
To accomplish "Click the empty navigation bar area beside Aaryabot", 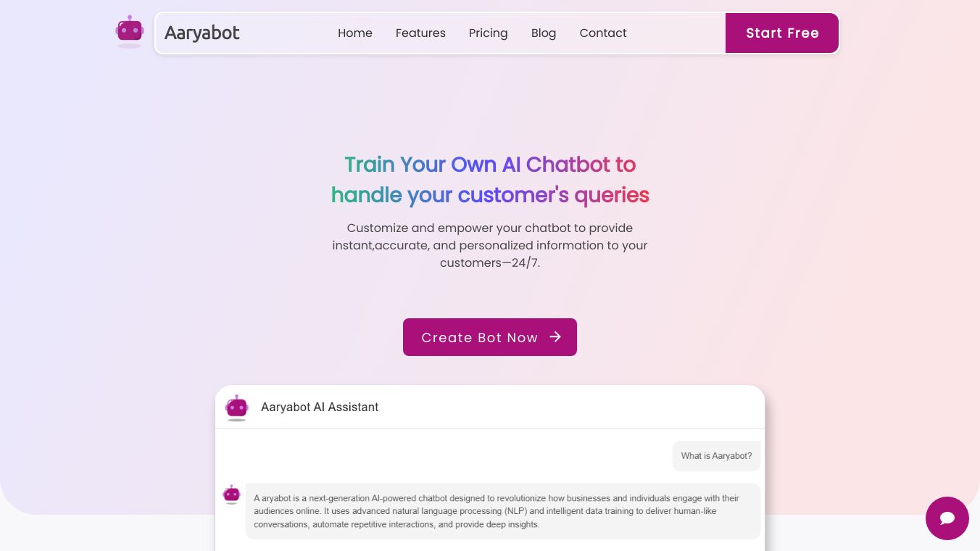I will tap(286, 33).
